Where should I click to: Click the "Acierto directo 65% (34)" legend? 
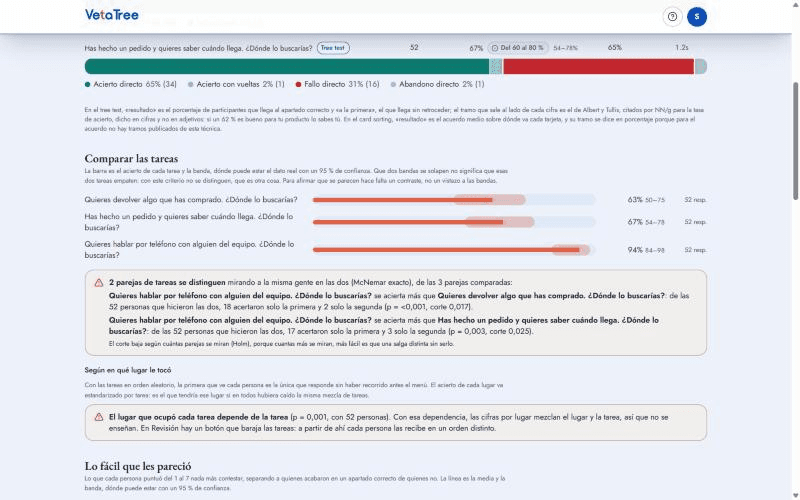(x=131, y=84)
